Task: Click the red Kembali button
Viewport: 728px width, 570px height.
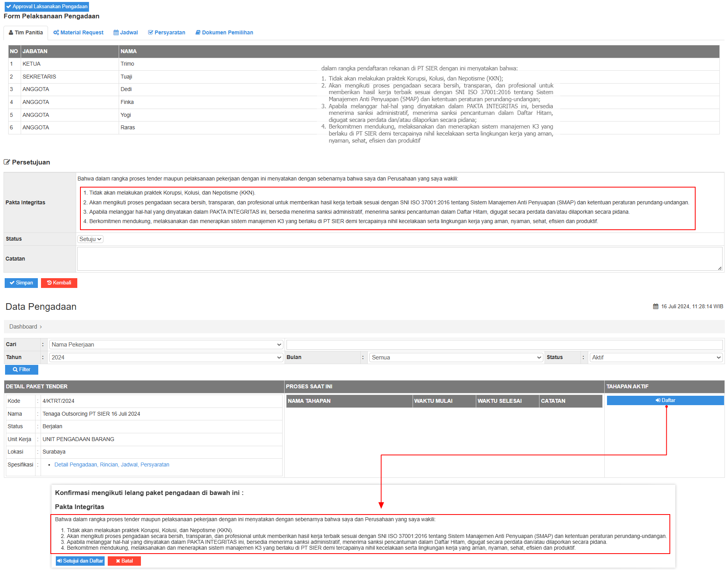Action: pyautogui.click(x=59, y=283)
